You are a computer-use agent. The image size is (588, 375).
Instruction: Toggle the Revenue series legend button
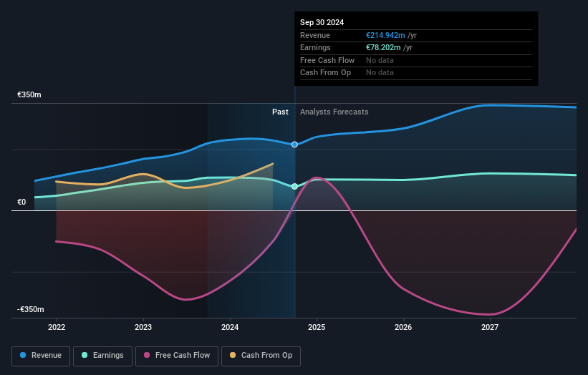pyautogui.click(x=41, y=356)
